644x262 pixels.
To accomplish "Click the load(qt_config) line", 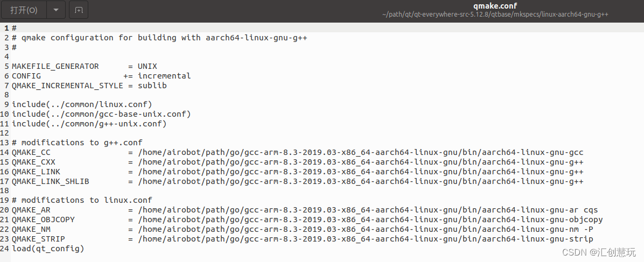I will pyautogui.click(x=47, y=248).
